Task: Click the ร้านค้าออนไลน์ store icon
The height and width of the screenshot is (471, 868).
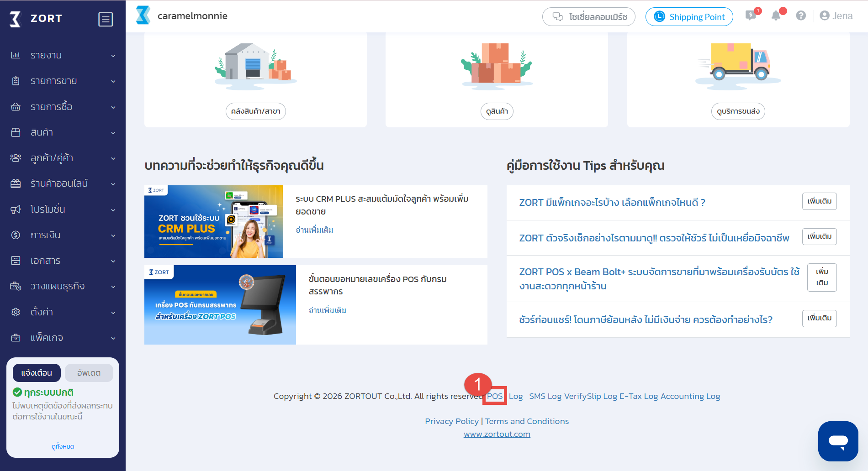Action: tap(16, 183)
